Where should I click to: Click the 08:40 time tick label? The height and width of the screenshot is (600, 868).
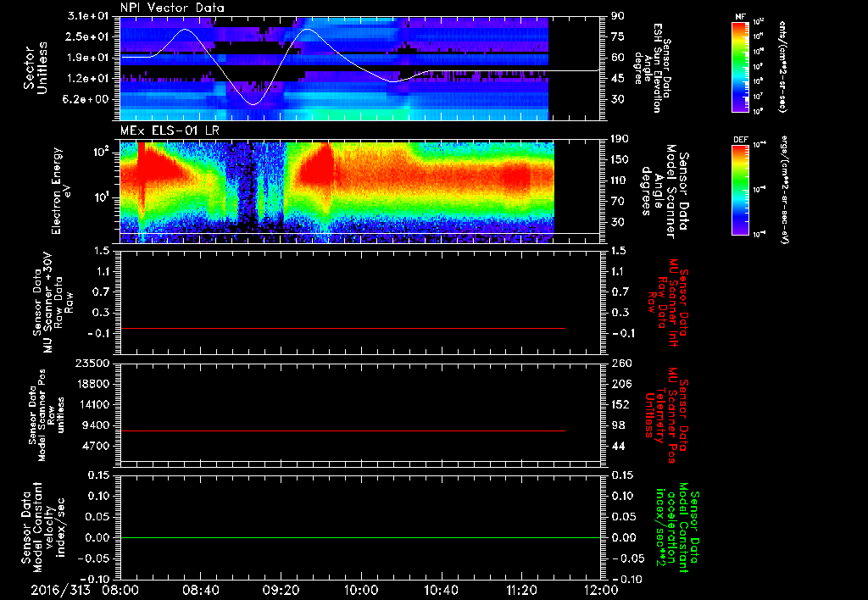(200, 590)
